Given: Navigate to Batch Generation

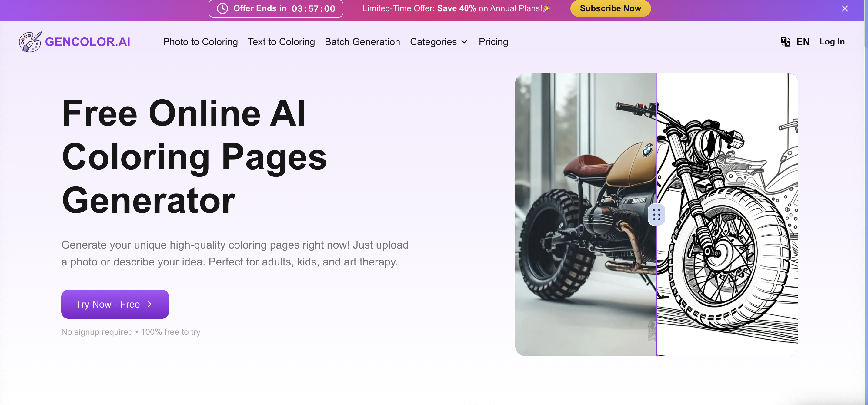Looking at the screenshot, I should point(362,42).
